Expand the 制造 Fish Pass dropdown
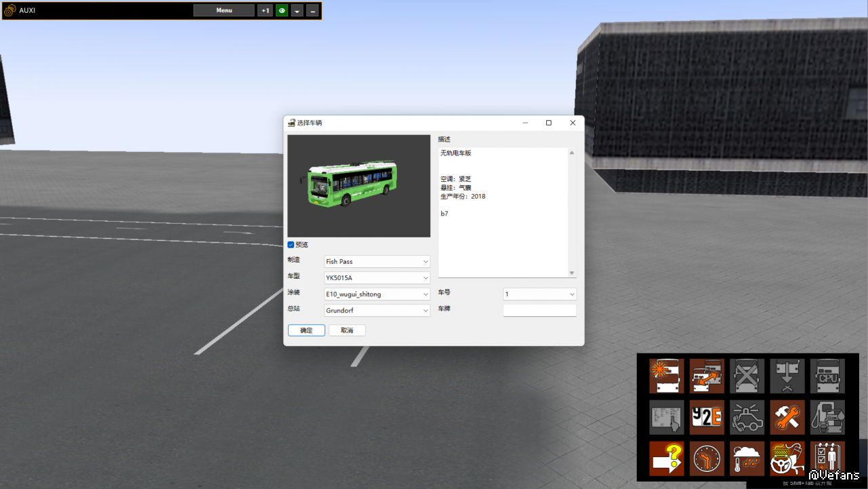 pos(377,262)
